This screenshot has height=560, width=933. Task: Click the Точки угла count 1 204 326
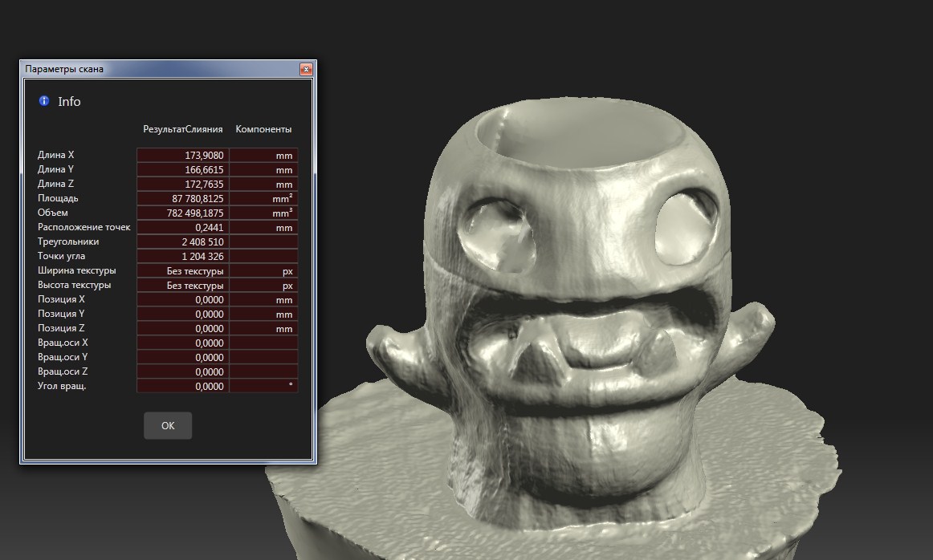coord(183,257)
